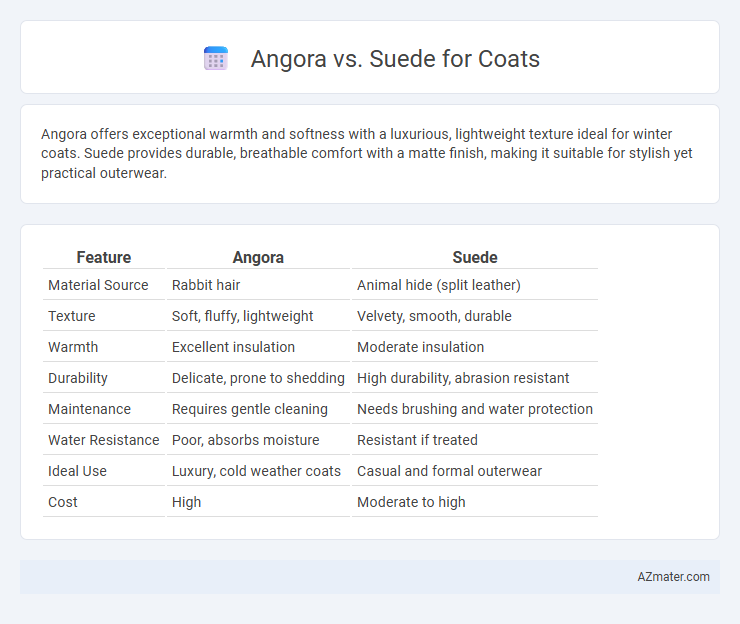This screenshot has width=740, height=624.
Task: Click the 'Poor, absorbs moisture' cell
Action: 245,440
